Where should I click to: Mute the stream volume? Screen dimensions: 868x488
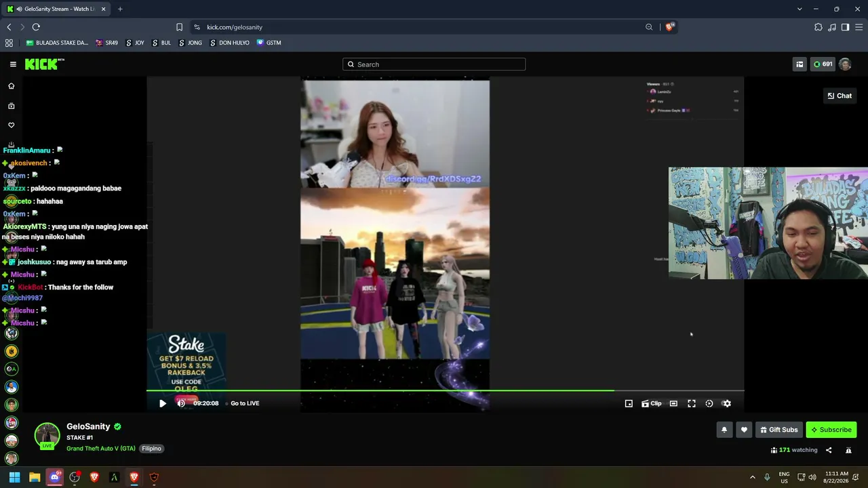click(x=181, y=403)
